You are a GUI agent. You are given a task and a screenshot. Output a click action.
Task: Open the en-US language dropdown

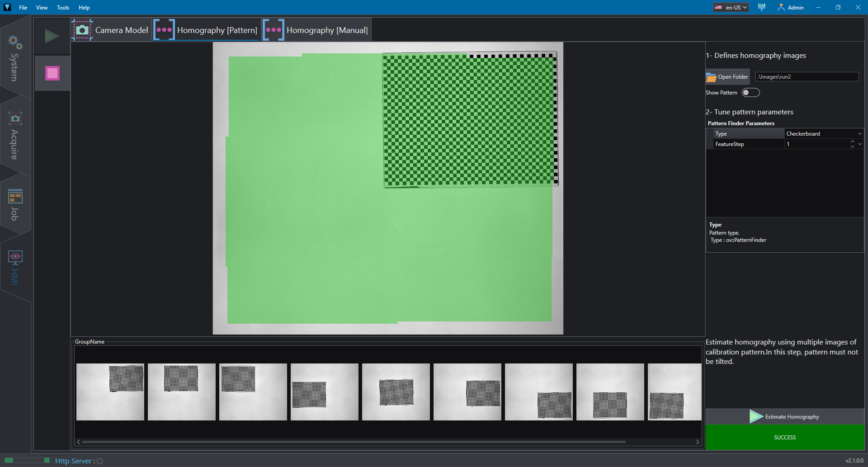[x=731, y=7]
